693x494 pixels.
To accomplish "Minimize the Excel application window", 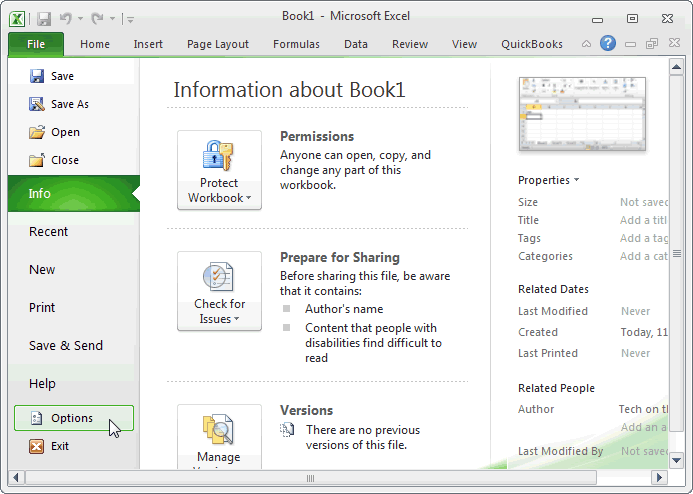I will [598, 19].
